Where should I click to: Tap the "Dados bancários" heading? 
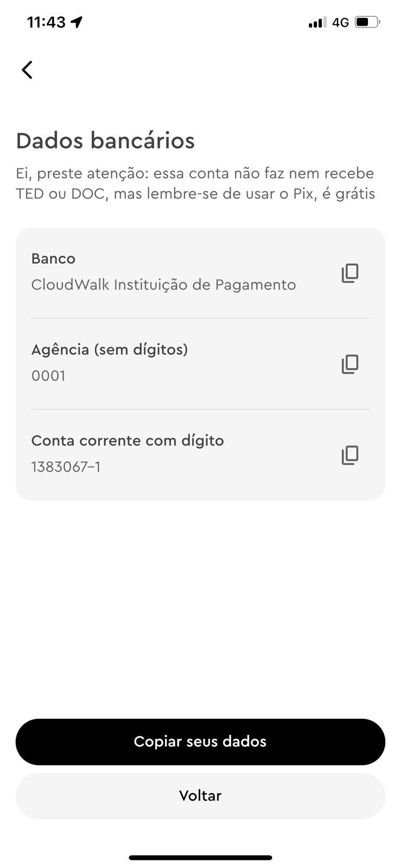coord(105,141)
